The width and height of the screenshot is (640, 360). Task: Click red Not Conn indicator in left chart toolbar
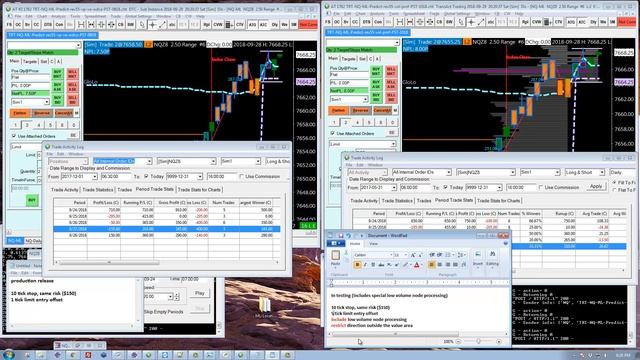308,25
